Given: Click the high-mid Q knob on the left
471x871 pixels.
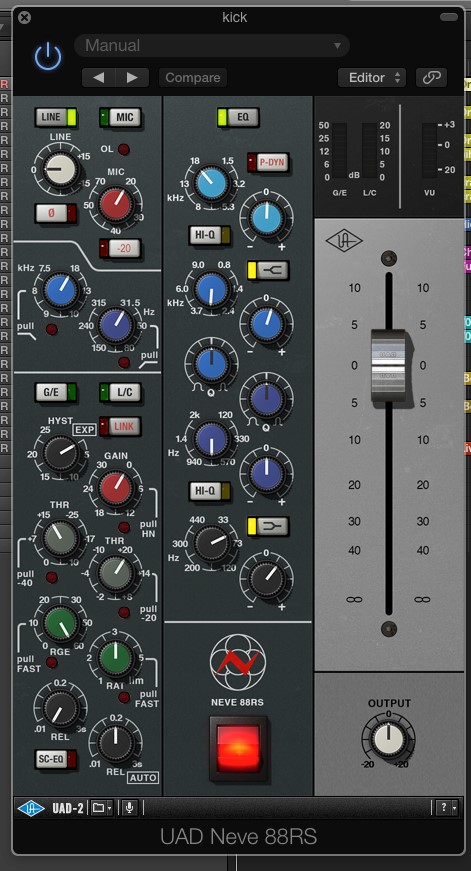Looking at the screenshot, I should tap(211, 364).
